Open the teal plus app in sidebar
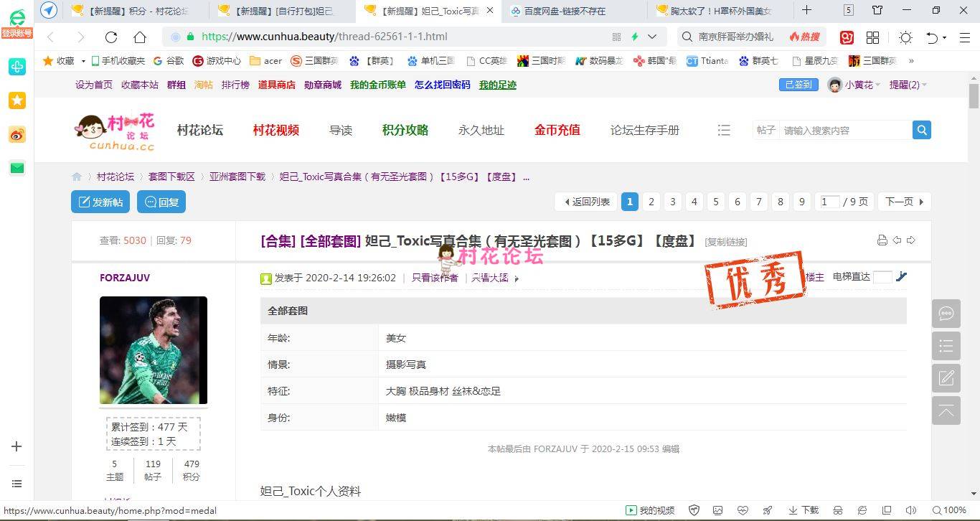Image resolution: width=980 pixels, height=521 pixels. coord(17,67)
